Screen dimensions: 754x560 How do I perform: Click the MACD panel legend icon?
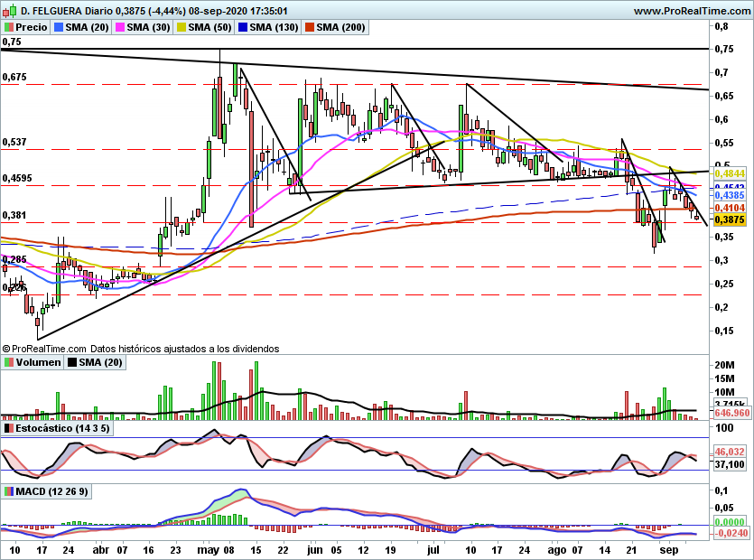[x=9, y=490]
